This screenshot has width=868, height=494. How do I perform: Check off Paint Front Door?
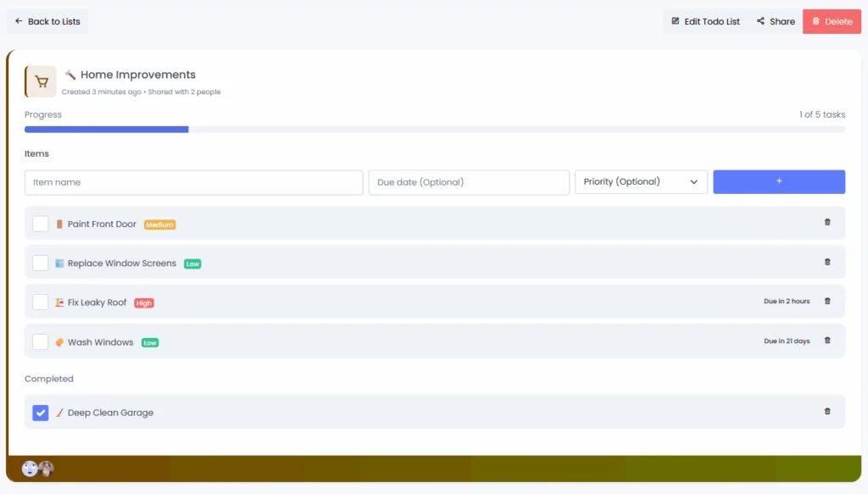click(x=41, y=224)
